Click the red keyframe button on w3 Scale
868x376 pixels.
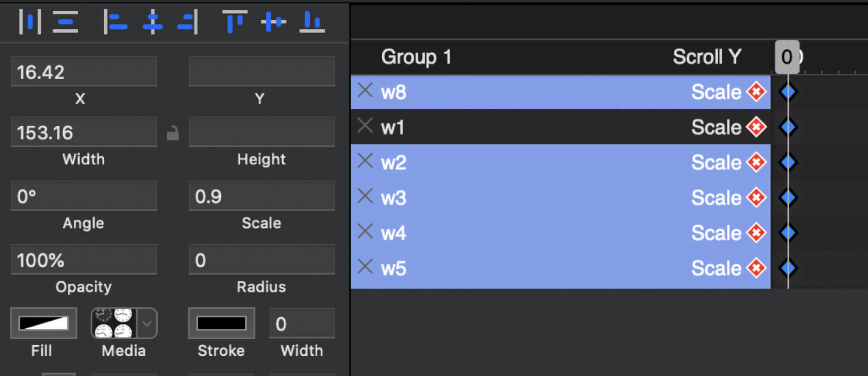point(756,197)
